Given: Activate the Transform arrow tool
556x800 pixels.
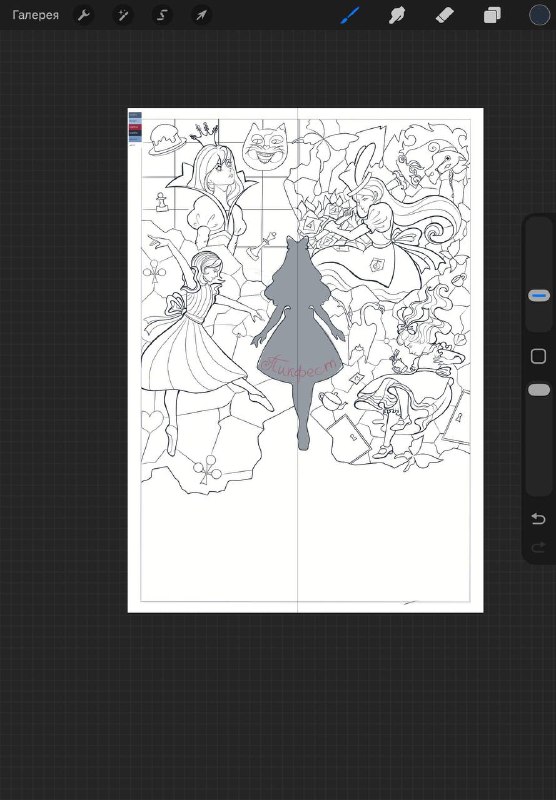Looking at the screenshot, I should point(201,15).
